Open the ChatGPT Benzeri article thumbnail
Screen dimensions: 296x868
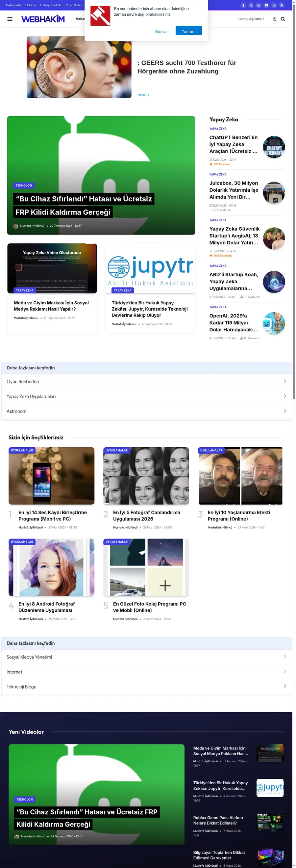point(274,147)
